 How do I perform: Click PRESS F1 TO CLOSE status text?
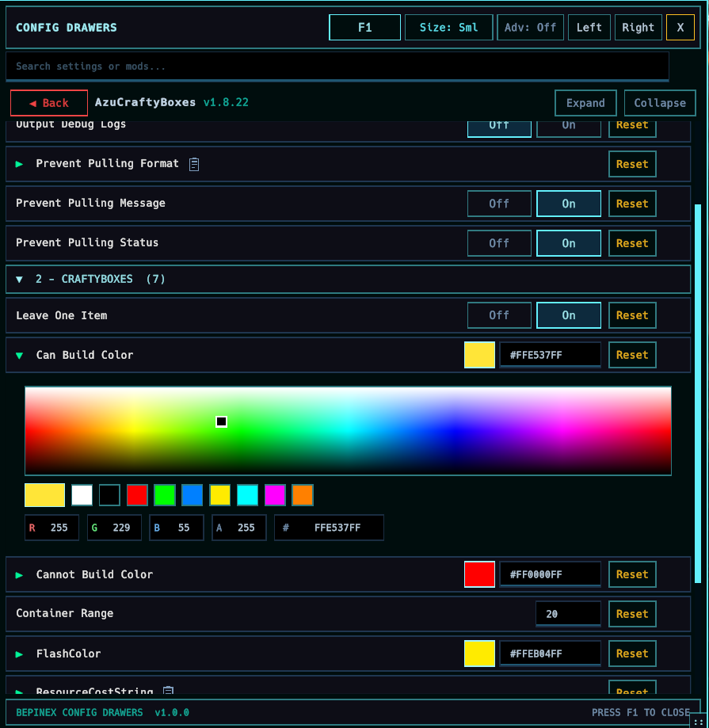click(x=641, y=712)
